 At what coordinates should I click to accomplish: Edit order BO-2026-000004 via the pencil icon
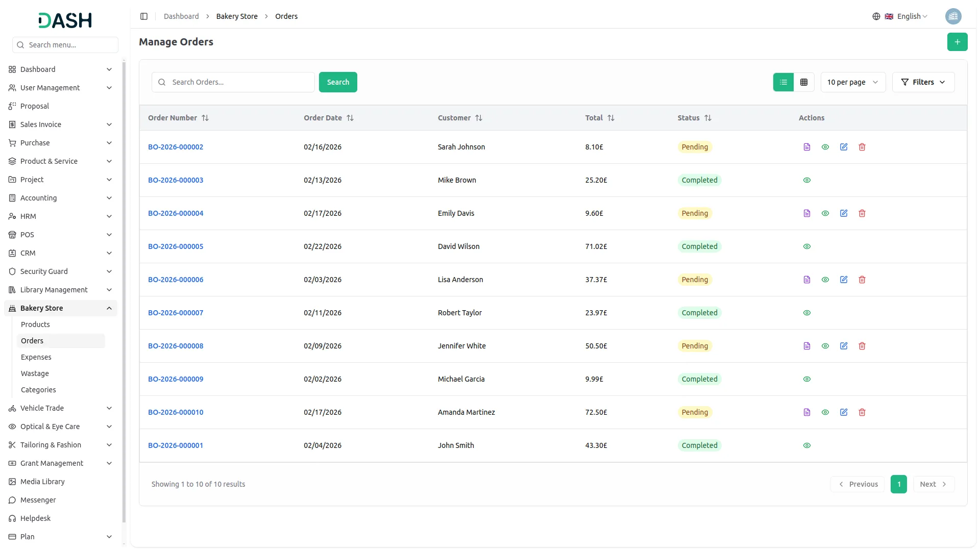pyautogui.click(x=844, y=213)
